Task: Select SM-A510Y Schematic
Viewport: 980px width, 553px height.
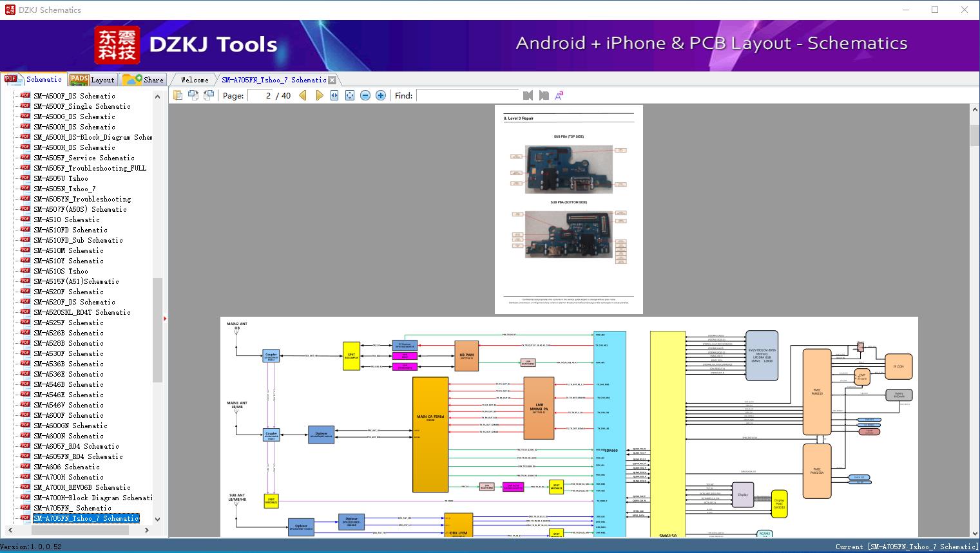Action: point(68,261)
